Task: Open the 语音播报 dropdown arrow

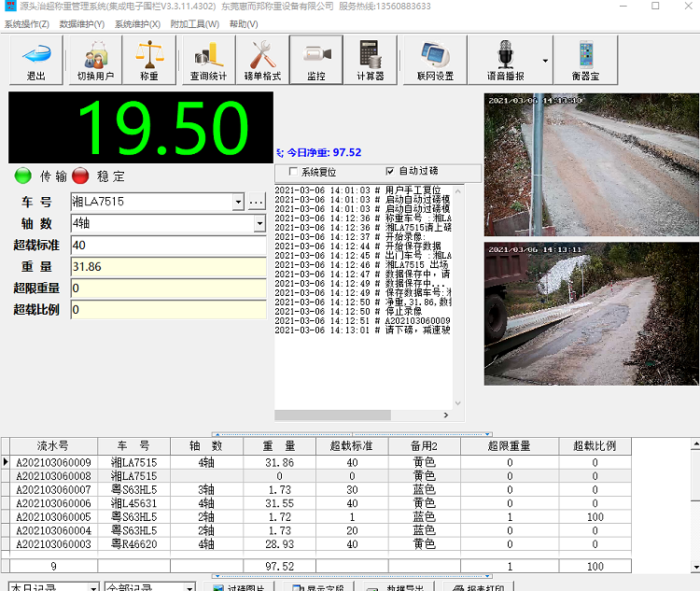Action: [x=545, y=61]
